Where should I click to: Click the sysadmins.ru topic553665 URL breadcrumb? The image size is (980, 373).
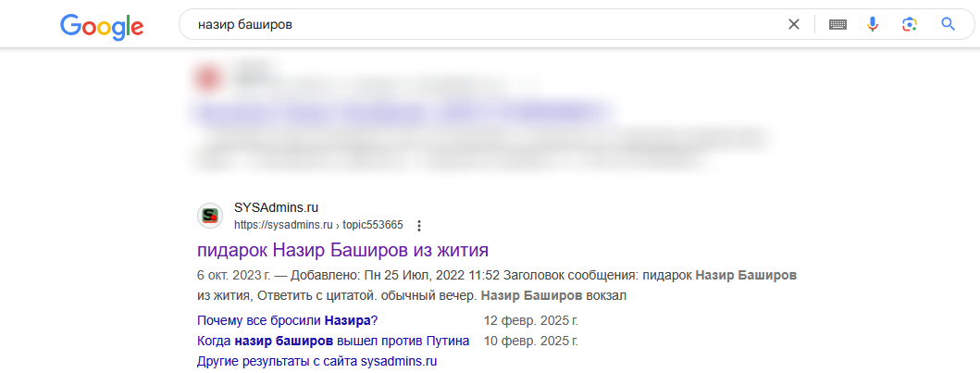[x=318, y=225]
